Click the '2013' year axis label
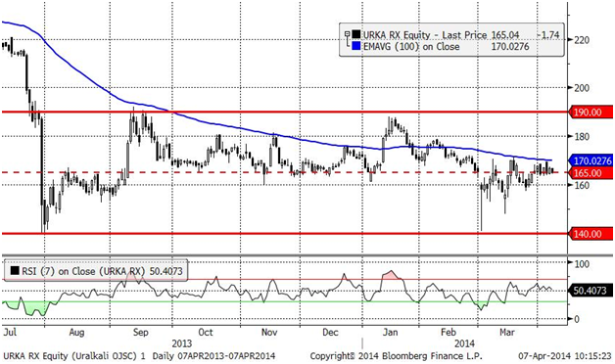The image size is (615, 364). click(181, 343)
